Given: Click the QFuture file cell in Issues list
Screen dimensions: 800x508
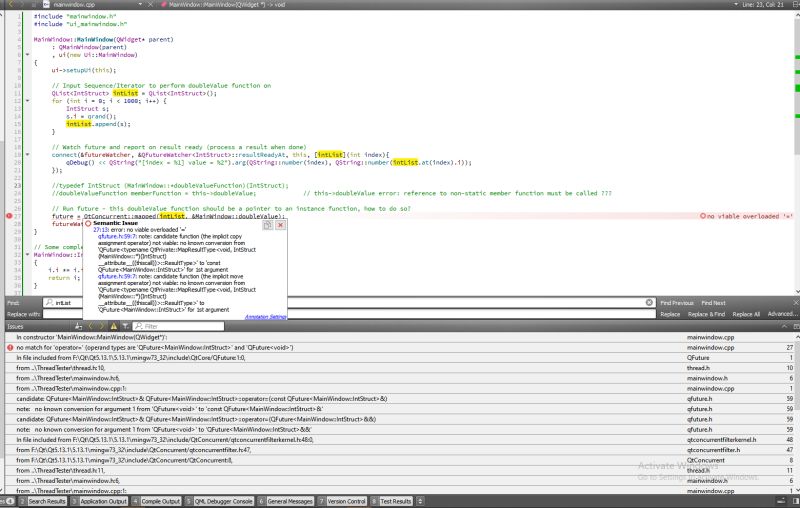Looking at the screenshot, I should pos(698,358).
